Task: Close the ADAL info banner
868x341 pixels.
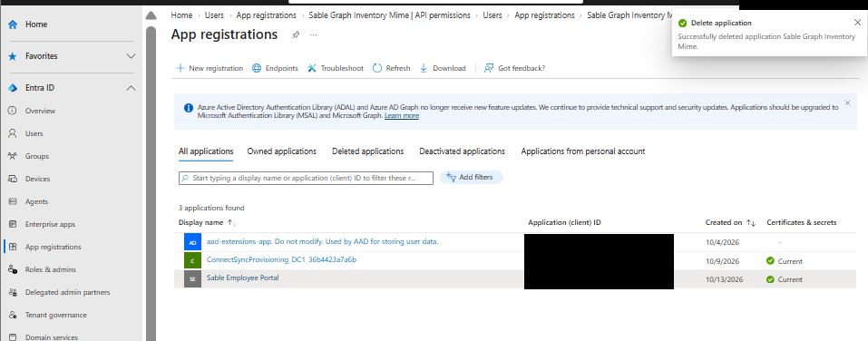Action: click(x=847, y=103)
